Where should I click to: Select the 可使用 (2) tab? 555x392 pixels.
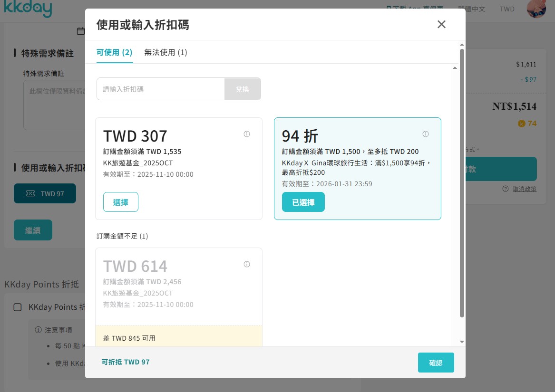(114, 52)
